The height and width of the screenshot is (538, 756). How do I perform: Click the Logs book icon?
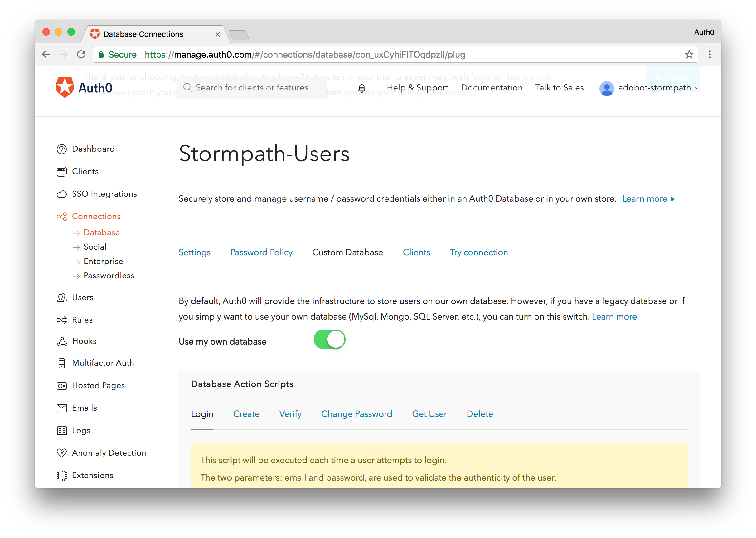[61, 431]
